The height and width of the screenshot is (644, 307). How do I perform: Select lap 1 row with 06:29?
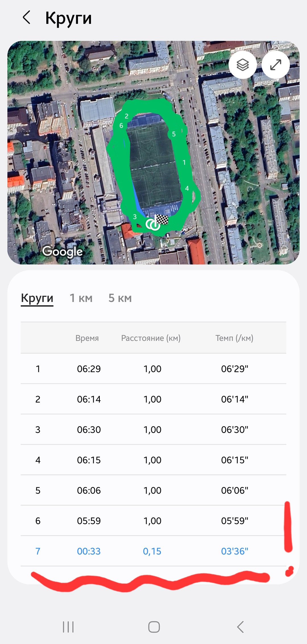(x=153, y=369)
